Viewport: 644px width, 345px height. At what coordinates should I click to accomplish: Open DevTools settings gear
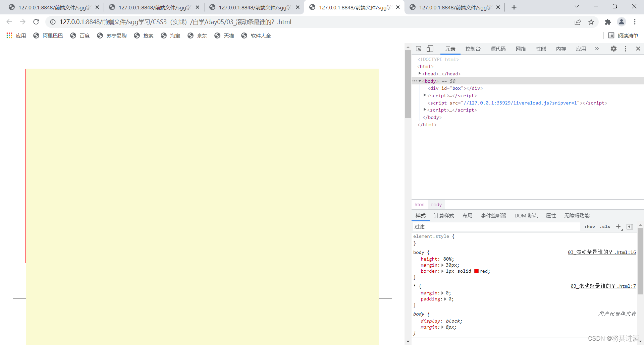613,49
